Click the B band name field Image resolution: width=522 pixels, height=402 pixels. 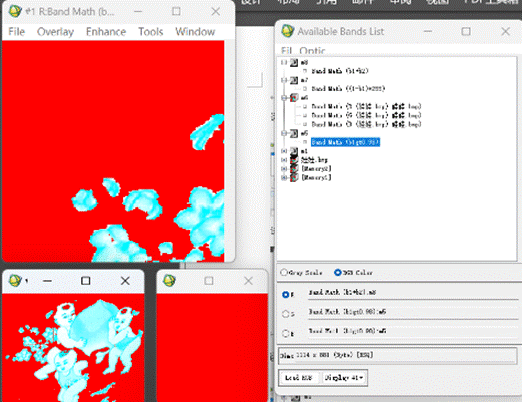413,331
